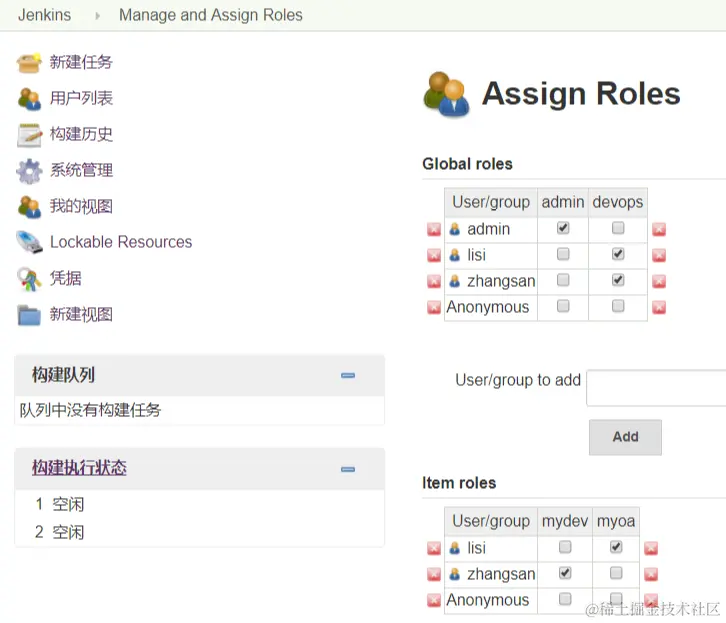Viewport: 726px width, 623px height.
Task: Click executor 2 空闲 row
Action: (200, 532)
